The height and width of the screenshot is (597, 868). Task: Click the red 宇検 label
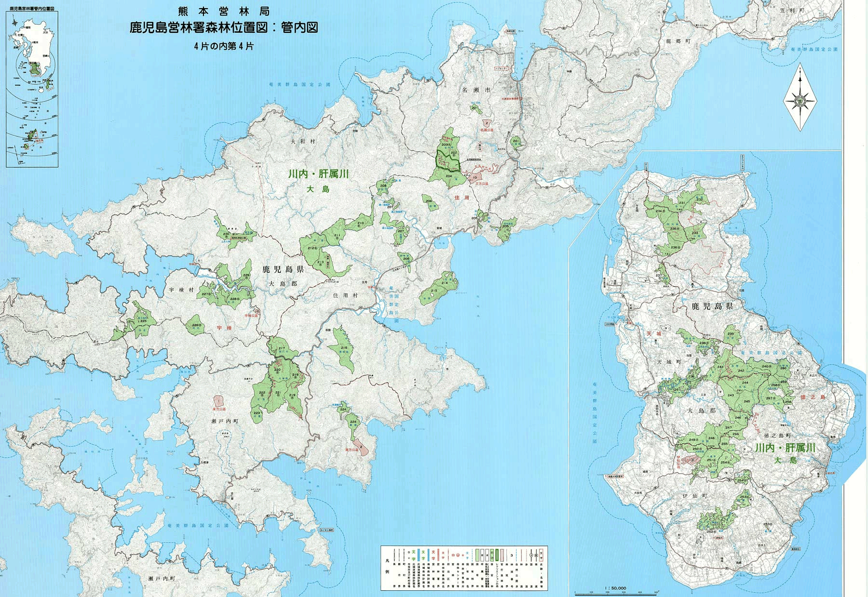click(x=224, y=328)
